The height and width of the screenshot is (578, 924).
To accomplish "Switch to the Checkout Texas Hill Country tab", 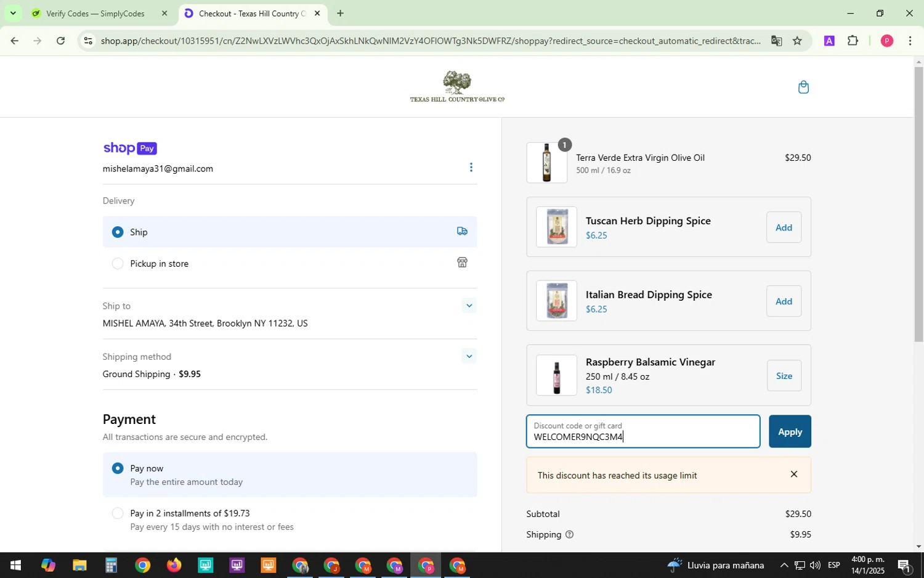I will (252, 13).
